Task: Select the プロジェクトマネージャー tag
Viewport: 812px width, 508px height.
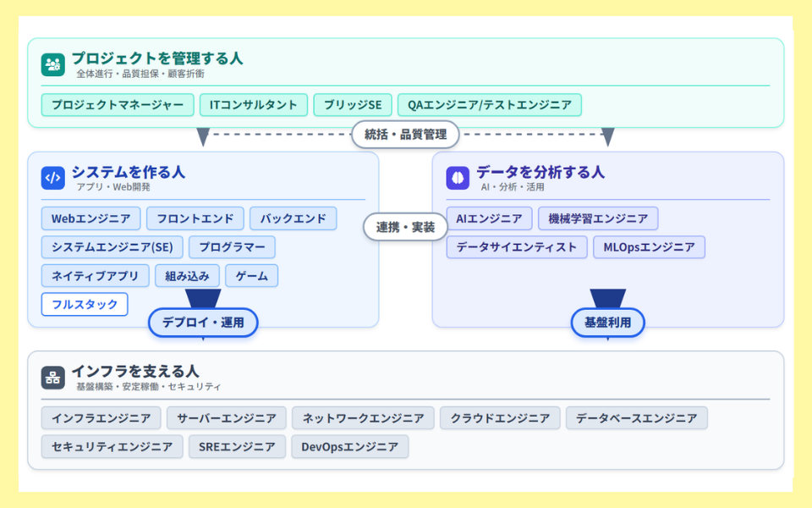Action: pos(118,105)
